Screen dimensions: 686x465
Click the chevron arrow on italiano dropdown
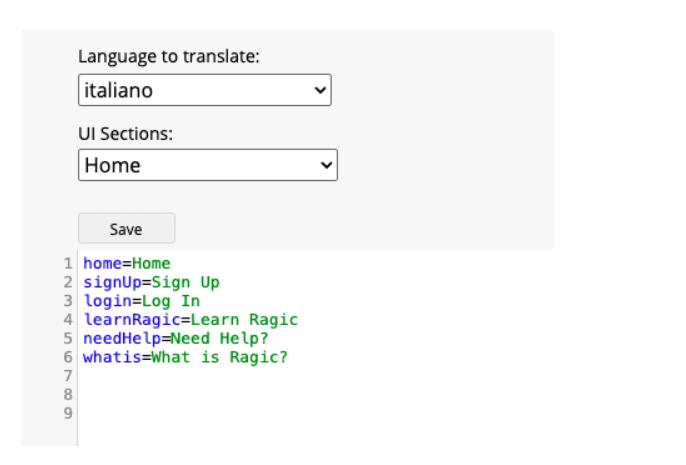(x=320, y=90)
